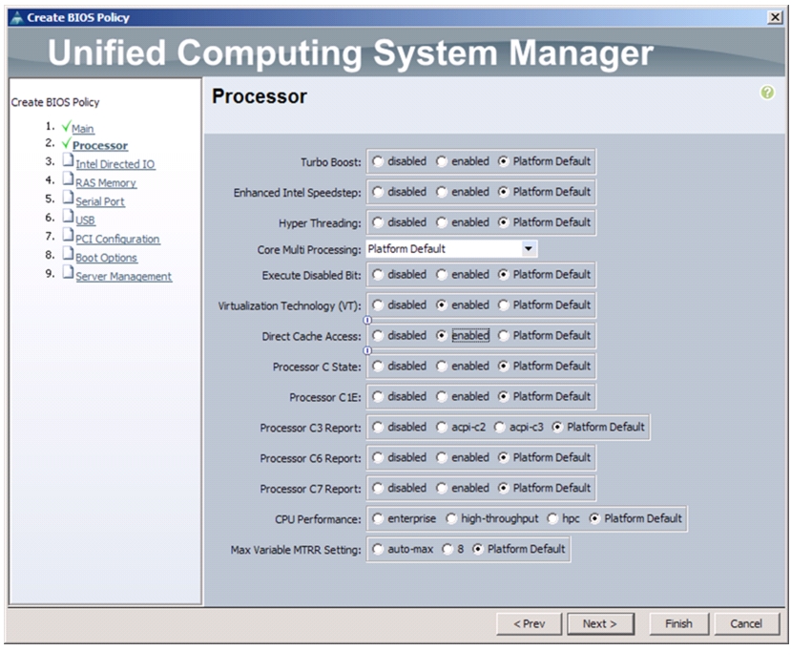Click the Cisco logo icon in title bar
Image resolution: width=791 pixels, height=672 pixels.
point(17,17)
